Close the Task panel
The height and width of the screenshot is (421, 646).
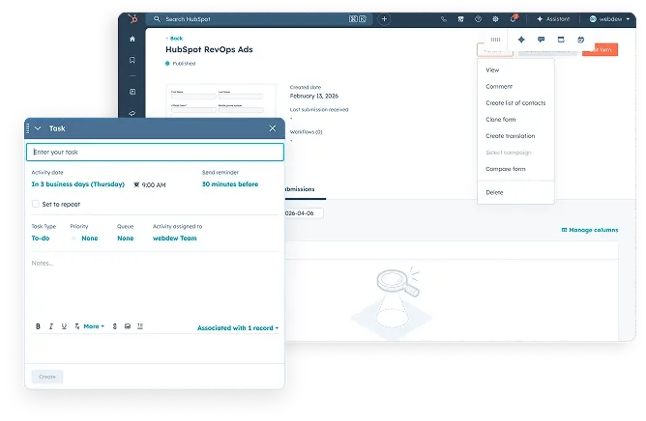pyautogui.click(x=272, y=128)
